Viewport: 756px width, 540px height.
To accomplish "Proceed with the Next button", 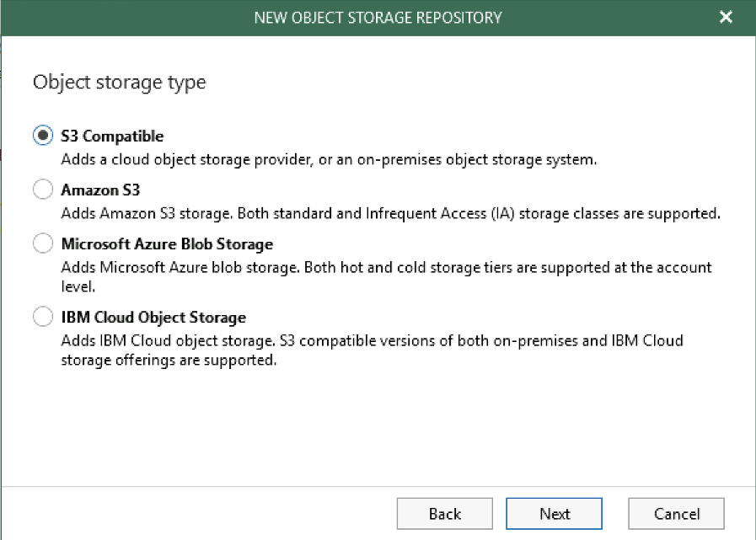I will point(554,514).
